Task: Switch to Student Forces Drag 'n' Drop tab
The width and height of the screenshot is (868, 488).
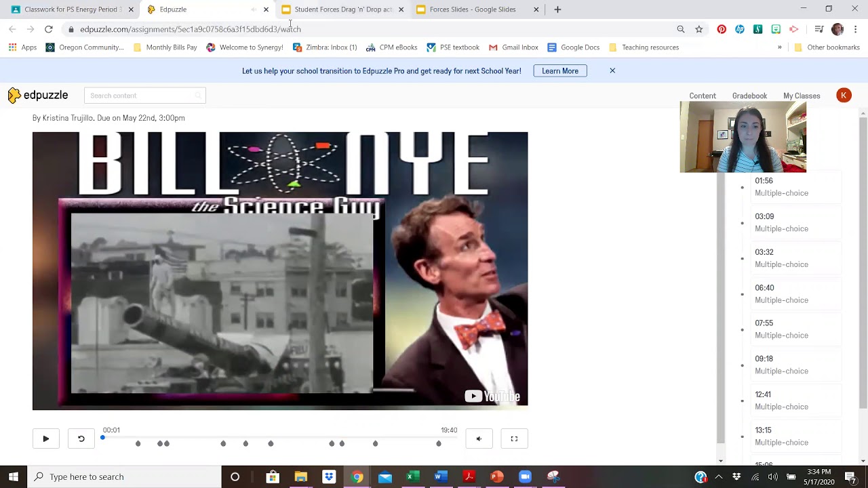Action: click(342, 9)
